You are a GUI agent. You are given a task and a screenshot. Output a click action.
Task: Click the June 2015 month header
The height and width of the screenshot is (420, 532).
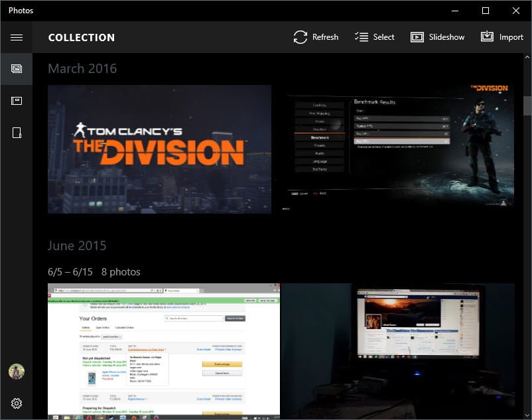coord(77,245)
